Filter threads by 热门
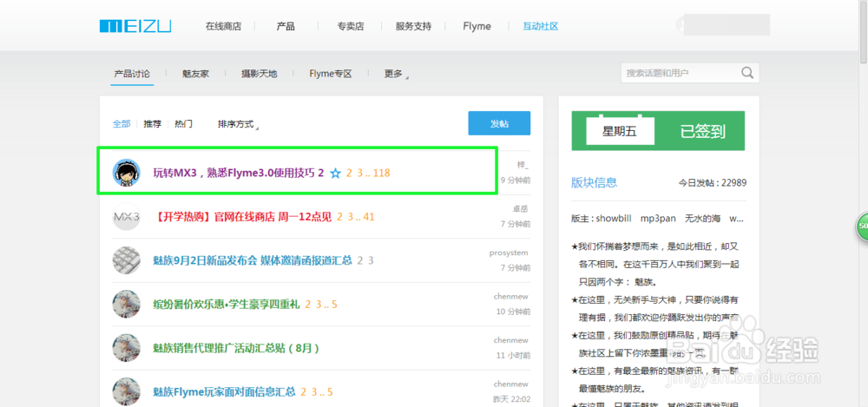The width and height of the screenshot is (868, 407). 183,124
